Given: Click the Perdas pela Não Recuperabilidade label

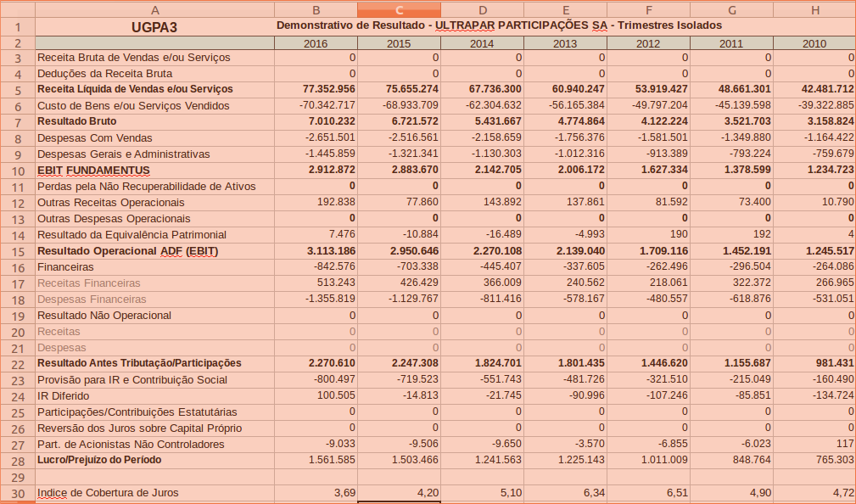Looking at the screenshot, I should pos(146,186).
